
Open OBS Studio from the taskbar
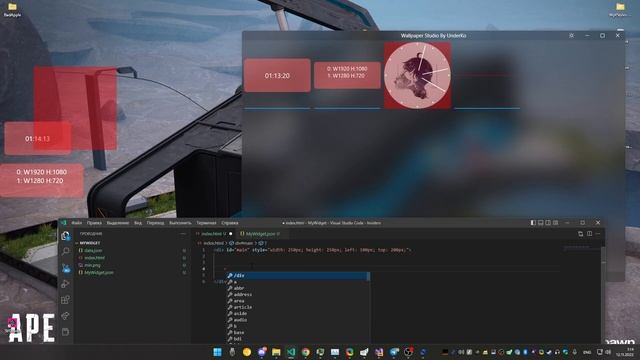408,352
